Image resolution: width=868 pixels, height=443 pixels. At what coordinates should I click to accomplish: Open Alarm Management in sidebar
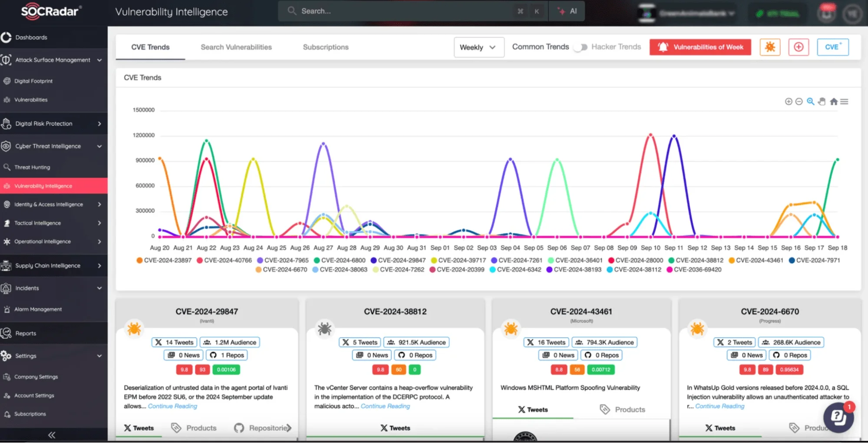[x=38, y=309]
